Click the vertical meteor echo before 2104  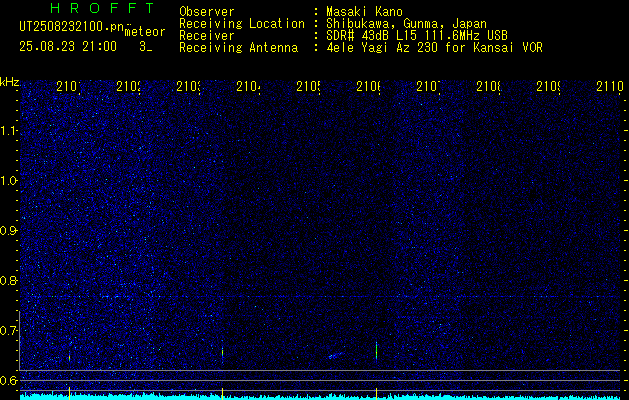point(223,353)
